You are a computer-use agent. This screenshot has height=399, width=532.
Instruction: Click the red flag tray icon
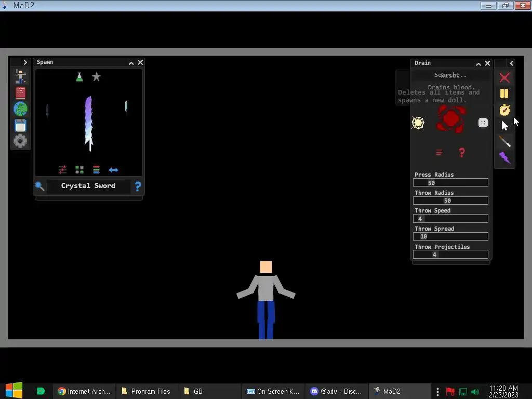point(450,392)
